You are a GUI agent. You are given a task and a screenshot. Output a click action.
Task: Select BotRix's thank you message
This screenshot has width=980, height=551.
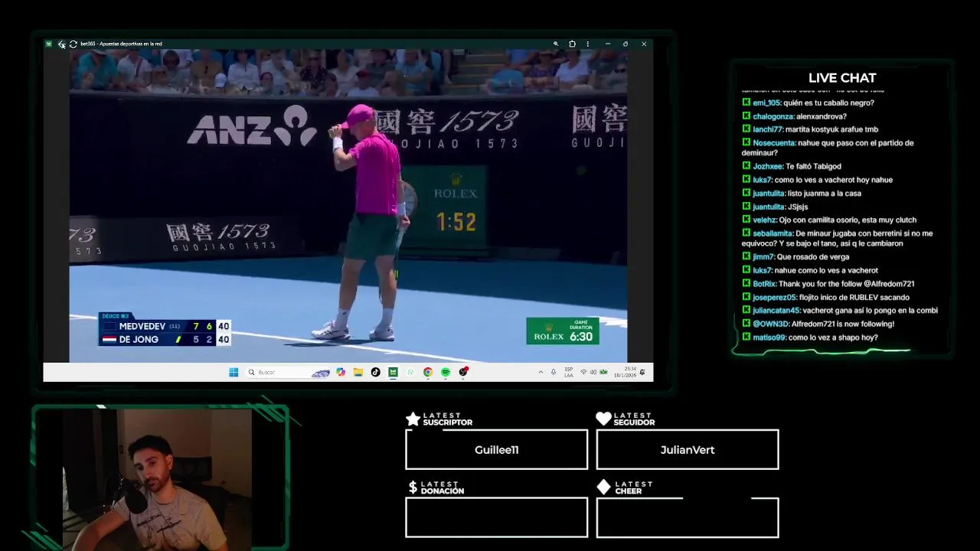click(x=828, y=284)
